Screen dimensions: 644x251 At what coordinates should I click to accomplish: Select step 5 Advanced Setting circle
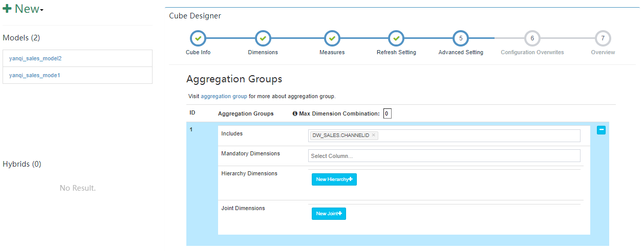coord(461,38)
